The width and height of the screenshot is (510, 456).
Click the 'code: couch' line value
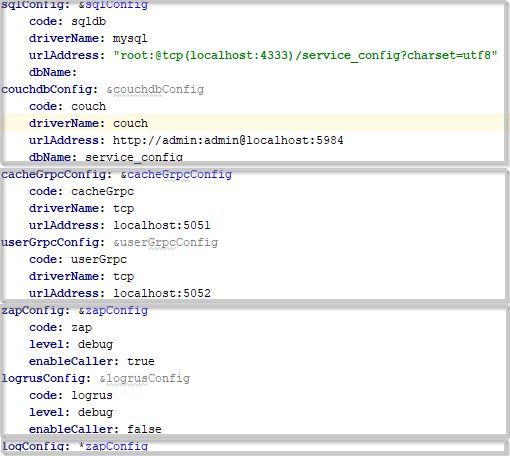tap(88, 106)
